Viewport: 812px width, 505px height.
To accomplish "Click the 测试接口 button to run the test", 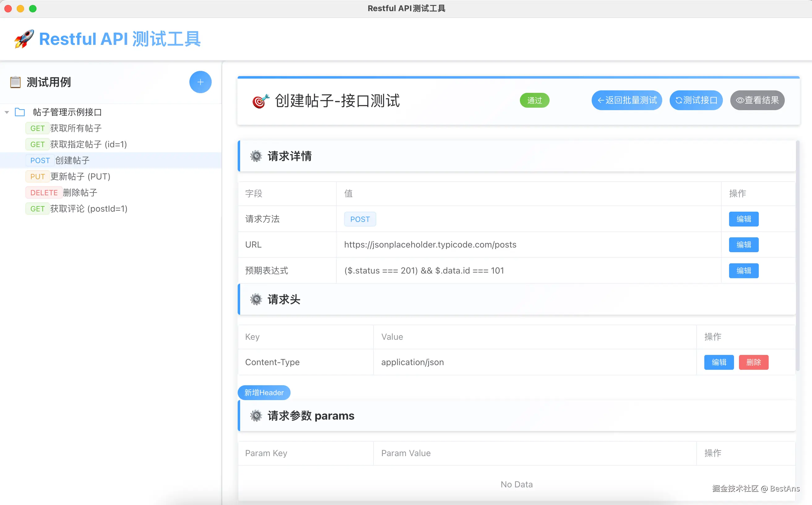I will pyautogui.click(x=696, y=100).
